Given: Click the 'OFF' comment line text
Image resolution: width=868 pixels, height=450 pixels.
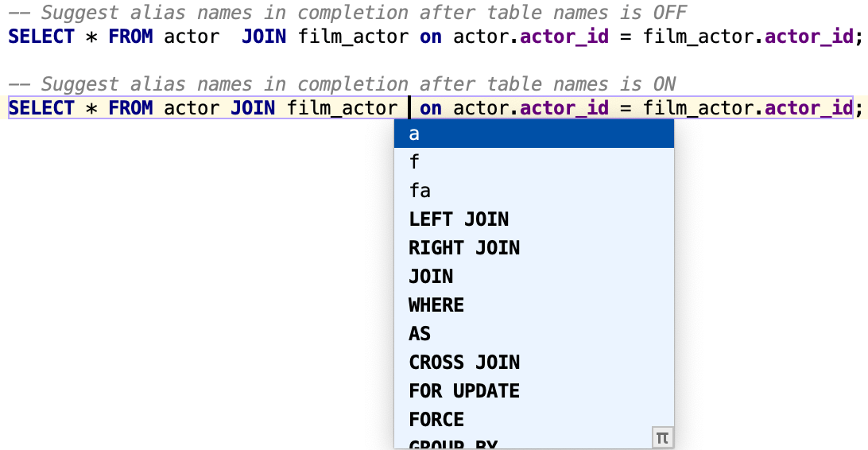Looking at the screenshot, I should tap(347, 12).
